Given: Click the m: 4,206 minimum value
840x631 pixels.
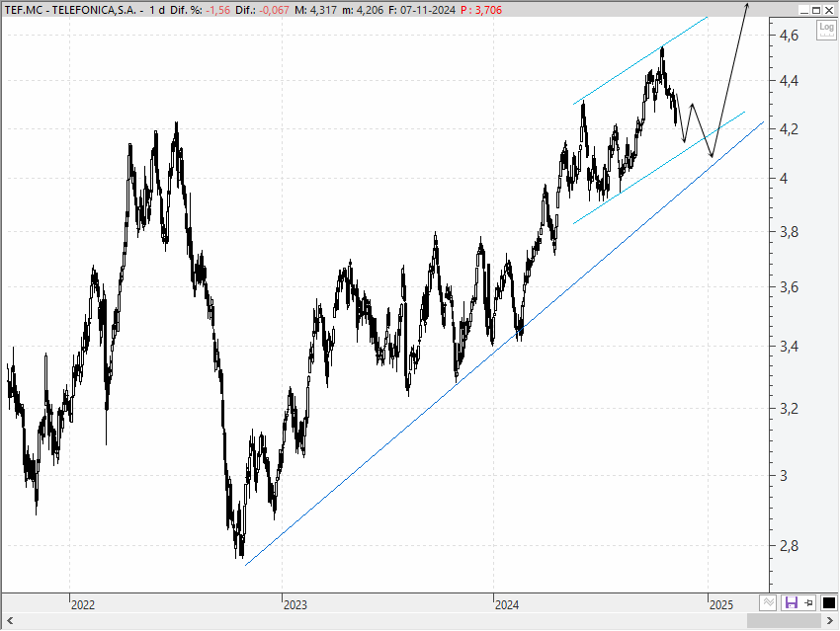Looking at the screenshot, I should [x=363, y=10].
